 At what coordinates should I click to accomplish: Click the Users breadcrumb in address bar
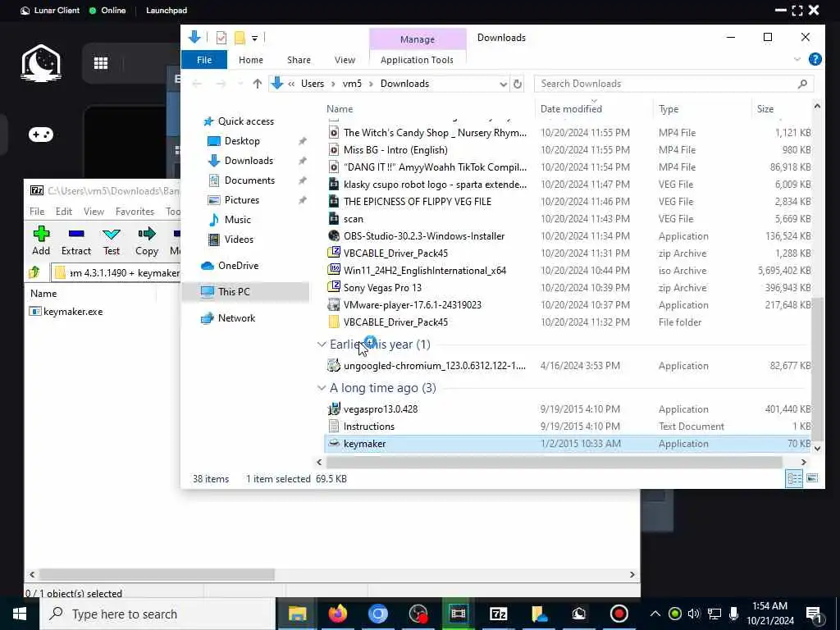tap(313, 84)
